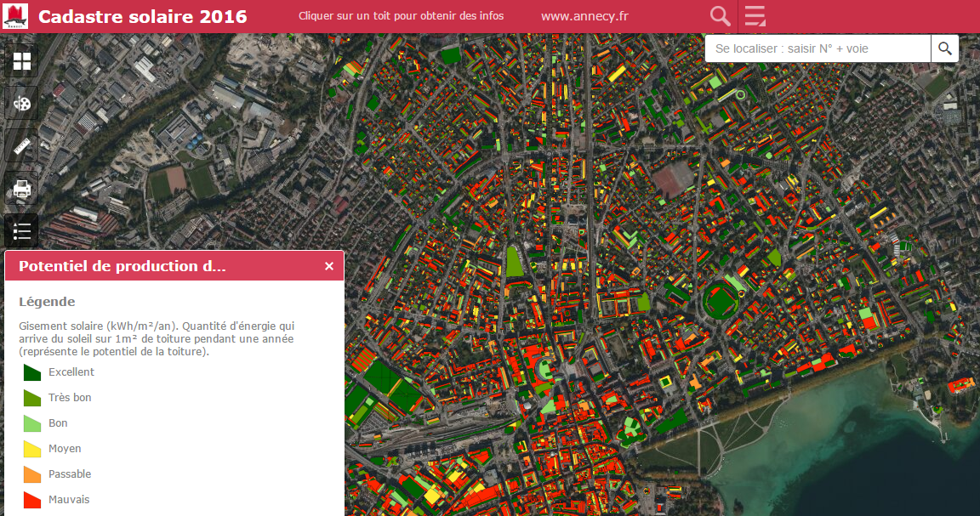Image resolution: width=980 pixels, height=516 pixels.
Task: Click the magnifier button beside address field
Action: click(x=944, y=48)
